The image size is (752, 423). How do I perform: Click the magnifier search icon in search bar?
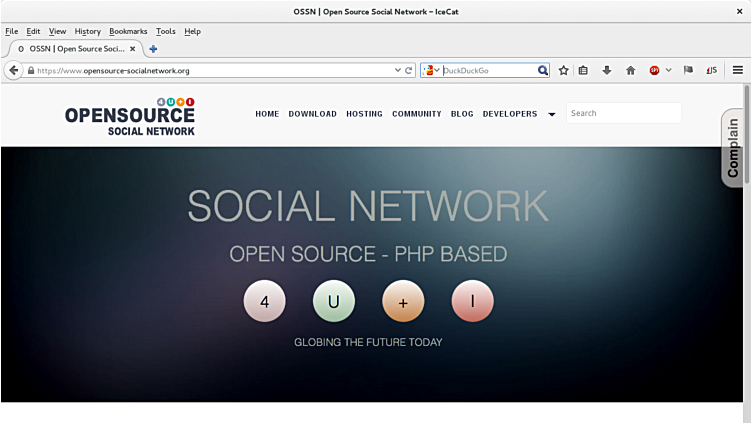[x=542, y=70]
